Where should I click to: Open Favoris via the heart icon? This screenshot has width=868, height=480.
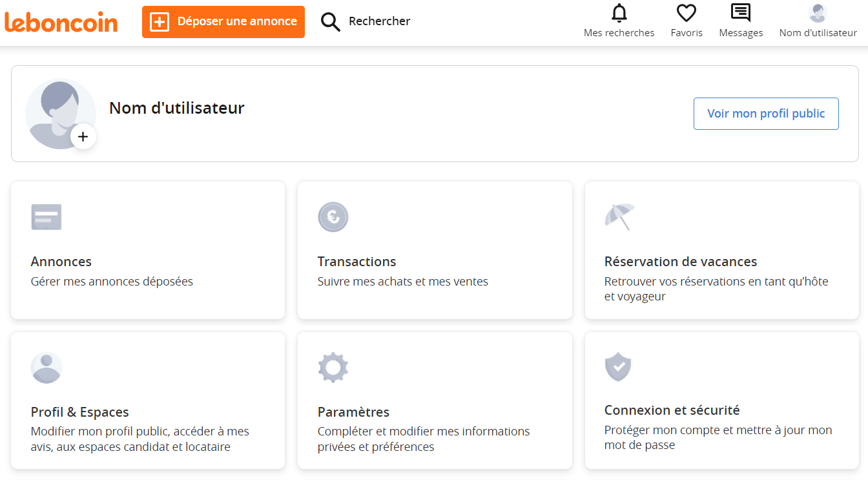[687, 14]
